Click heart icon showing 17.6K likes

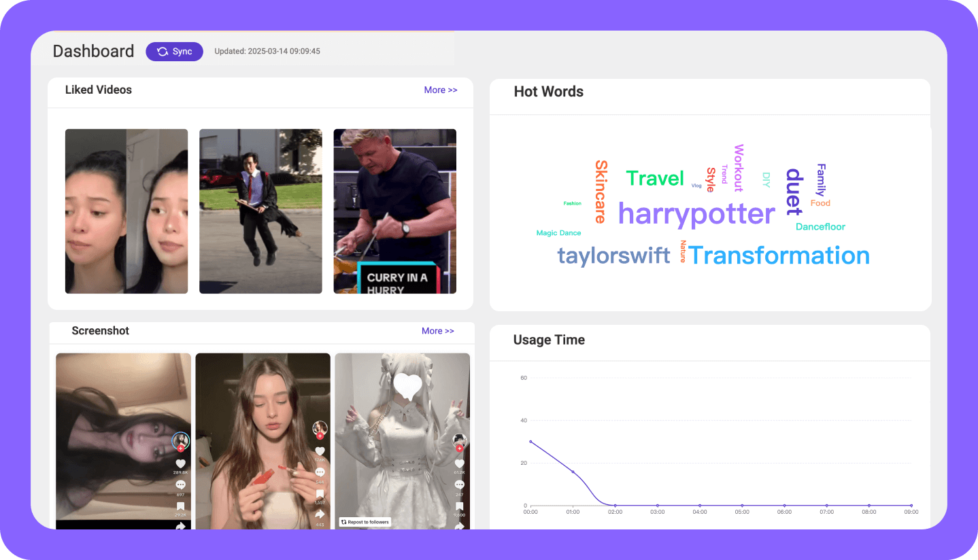[x=320, y=451]
